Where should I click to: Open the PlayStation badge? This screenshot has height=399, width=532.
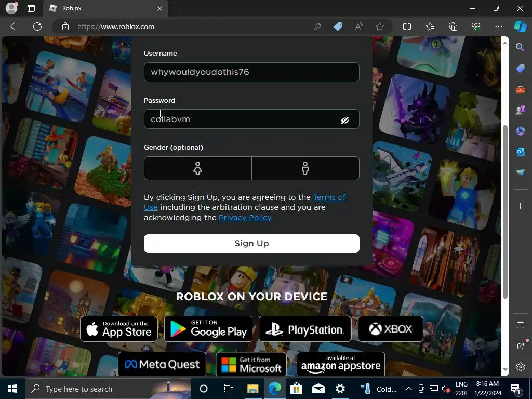coord(305,329)
